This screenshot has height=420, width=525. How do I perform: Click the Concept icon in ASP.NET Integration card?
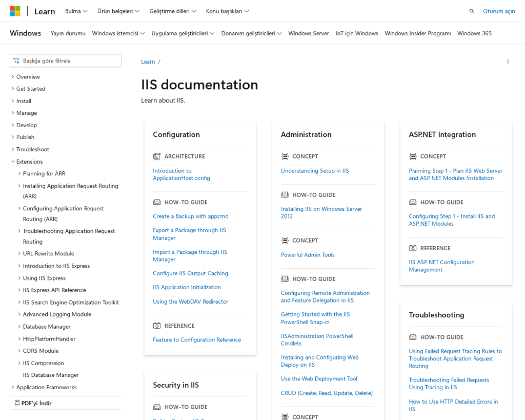(x=413, y=156)
